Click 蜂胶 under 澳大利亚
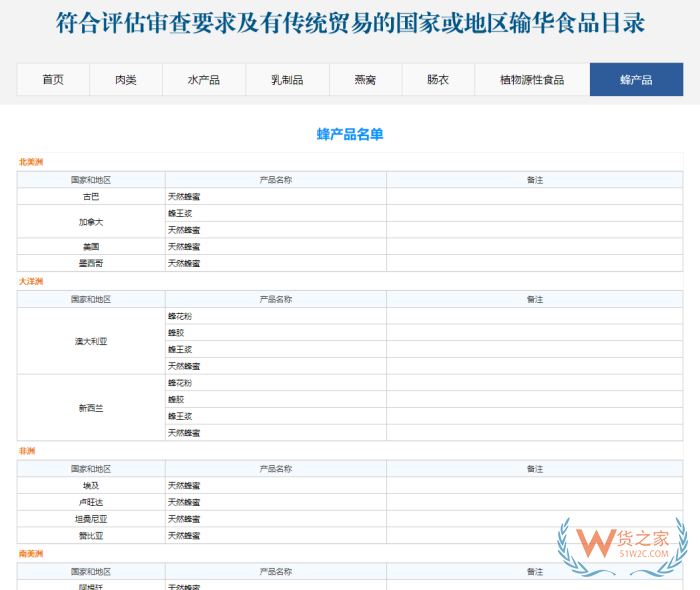Image resolution: width=700 pixels, height=590 pixels. tap(176, 333)
